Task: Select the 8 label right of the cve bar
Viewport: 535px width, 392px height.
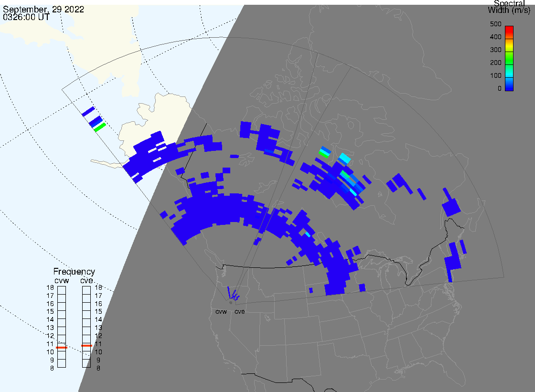Action: 98,368
